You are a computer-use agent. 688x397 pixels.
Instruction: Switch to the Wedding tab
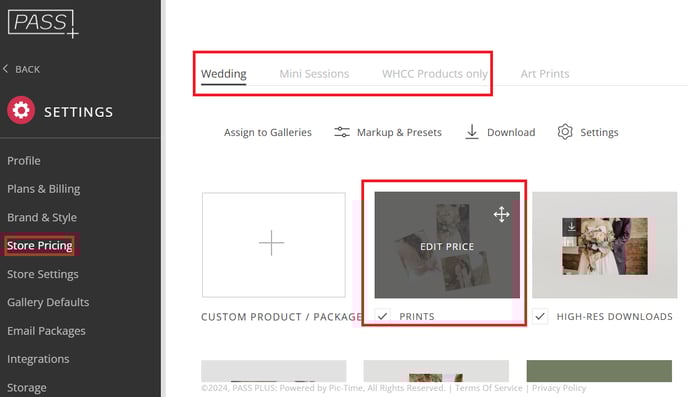click(x=224, y=74)
